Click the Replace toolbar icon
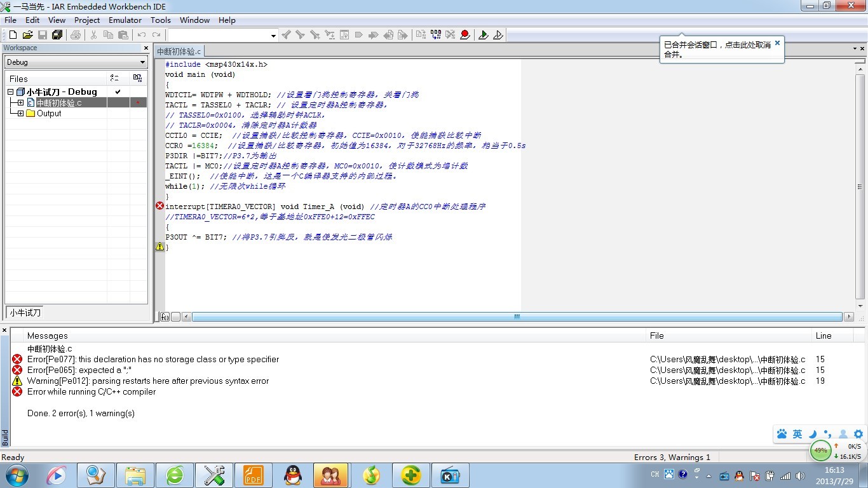This screenshot has height=488, width=868. 330,35
